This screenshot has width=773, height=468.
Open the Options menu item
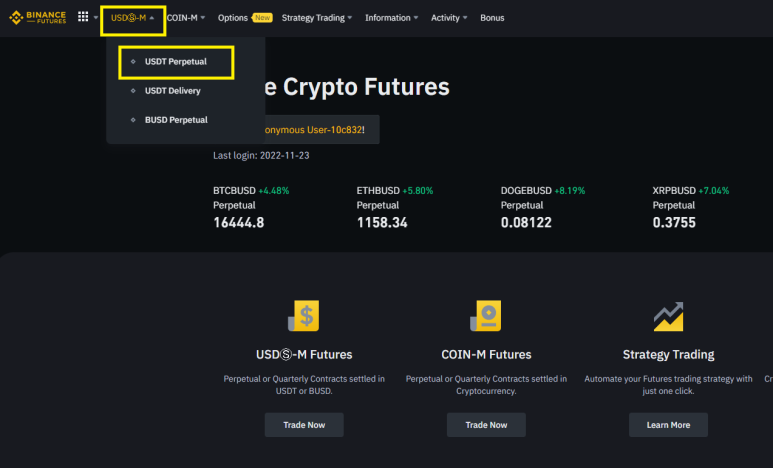pyautogui.click(x=233, y=18)
